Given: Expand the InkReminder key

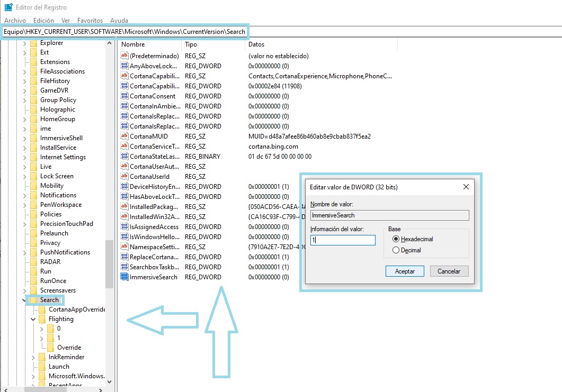Looking at the screenshot, I should point(33,357).
